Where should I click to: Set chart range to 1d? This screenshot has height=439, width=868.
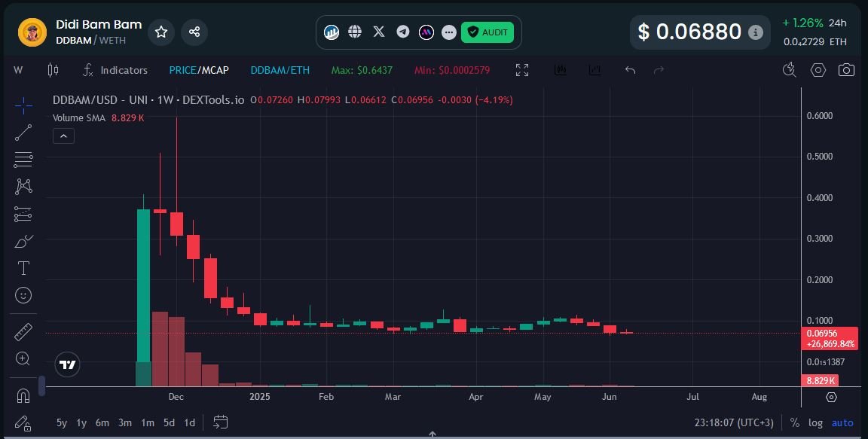[x=189, y=423]
